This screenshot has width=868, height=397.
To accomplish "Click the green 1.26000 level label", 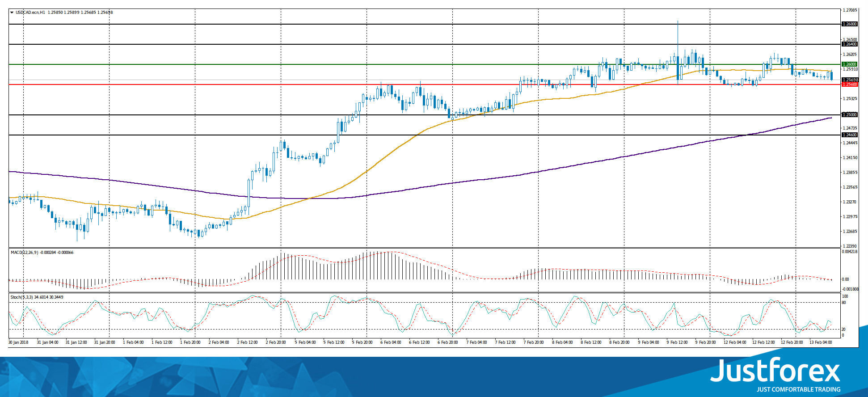I will click(x=850, y=64).
